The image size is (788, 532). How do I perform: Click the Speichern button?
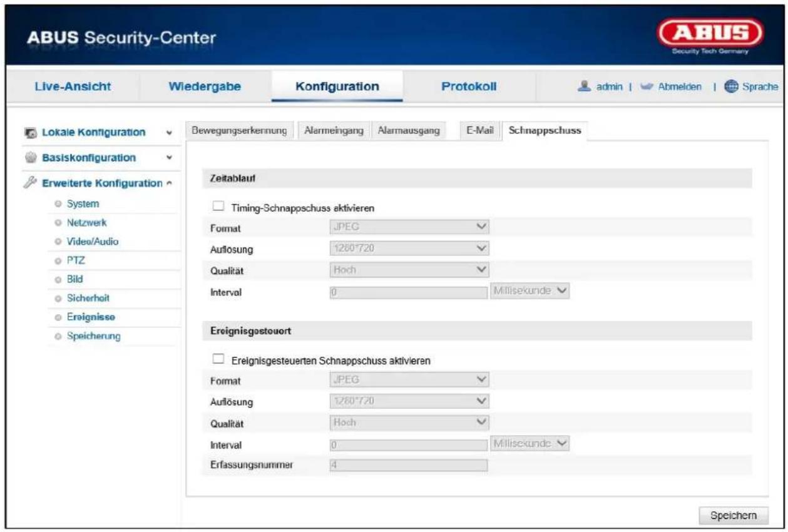coord(734,515)
